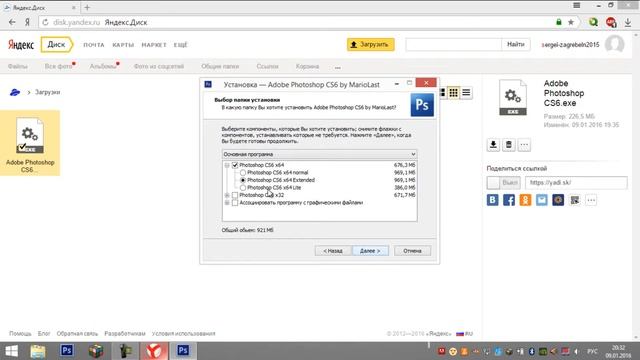Image resolution: width=640 pixels, height=360 pixels.
Task: Share link via VK icon
Action: 493,200
